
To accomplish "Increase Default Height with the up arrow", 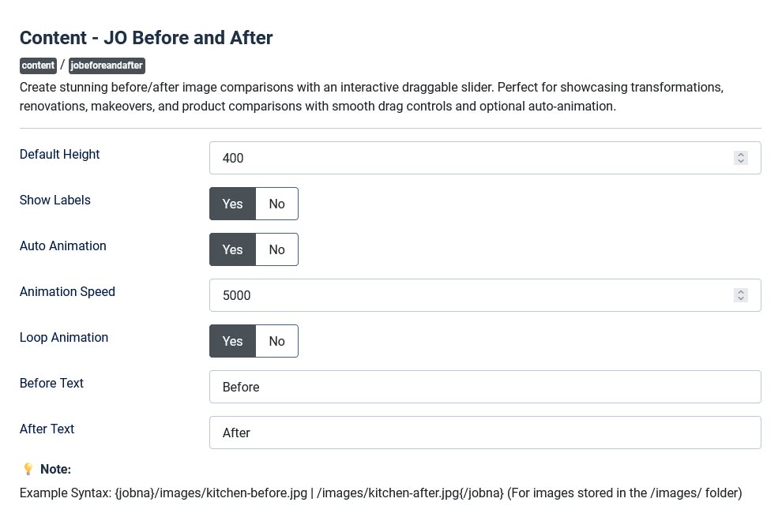I will 740,155.
